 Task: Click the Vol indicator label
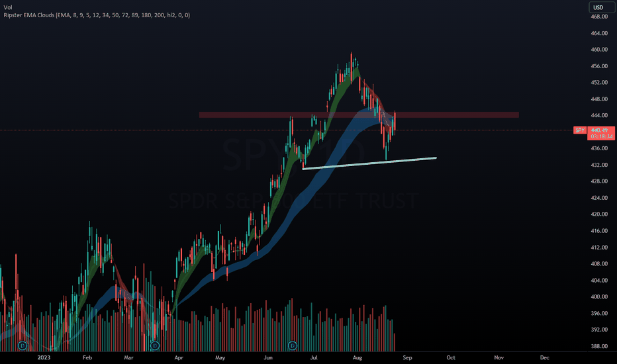click(8, 7)
